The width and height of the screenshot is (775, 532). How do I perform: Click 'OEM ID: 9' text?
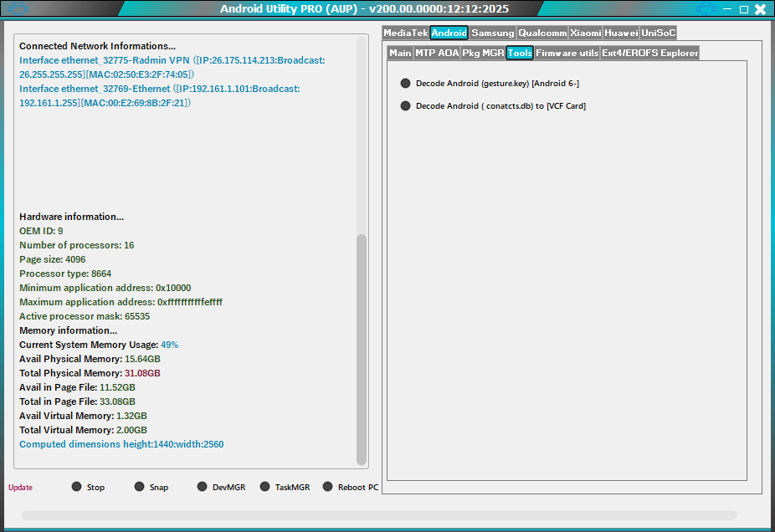(x=41, y=231)
